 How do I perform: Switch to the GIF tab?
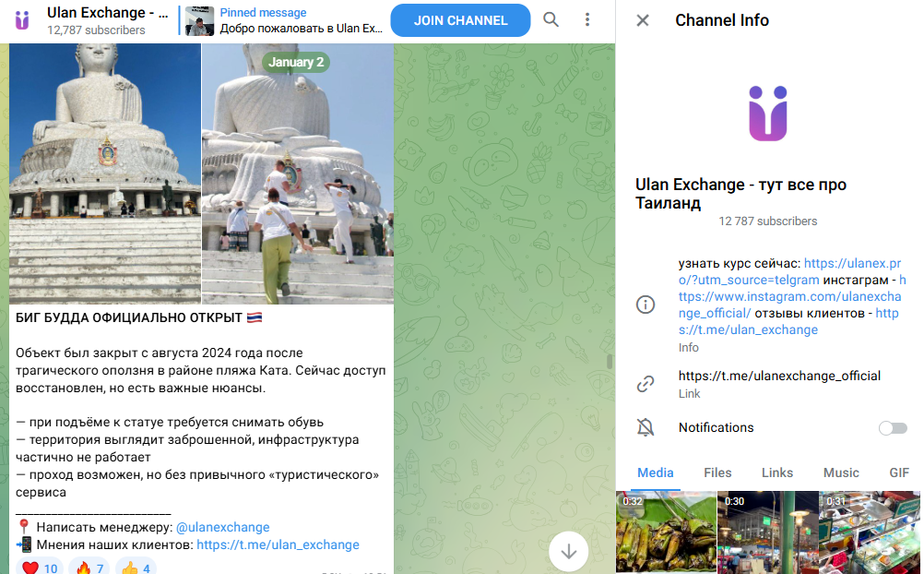click(x=899, y=472)
